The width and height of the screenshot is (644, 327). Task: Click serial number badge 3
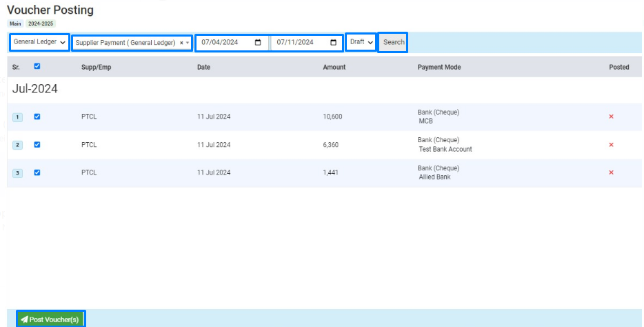pos(17,173)
